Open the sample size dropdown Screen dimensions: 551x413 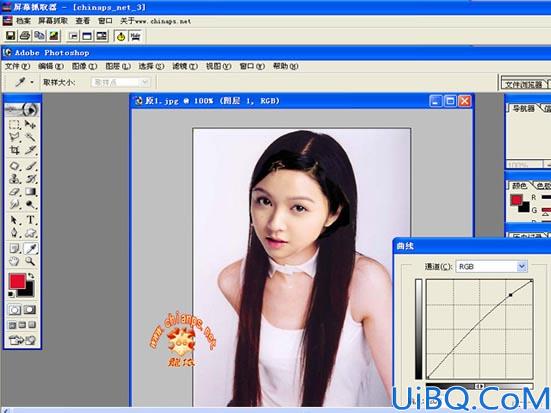click(x=120, y=83)
